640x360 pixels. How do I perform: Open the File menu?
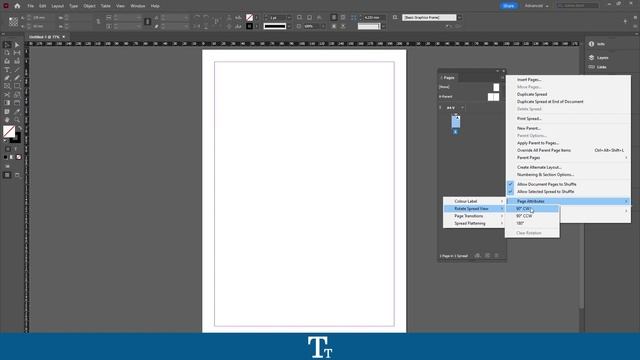tap(31, 6)
